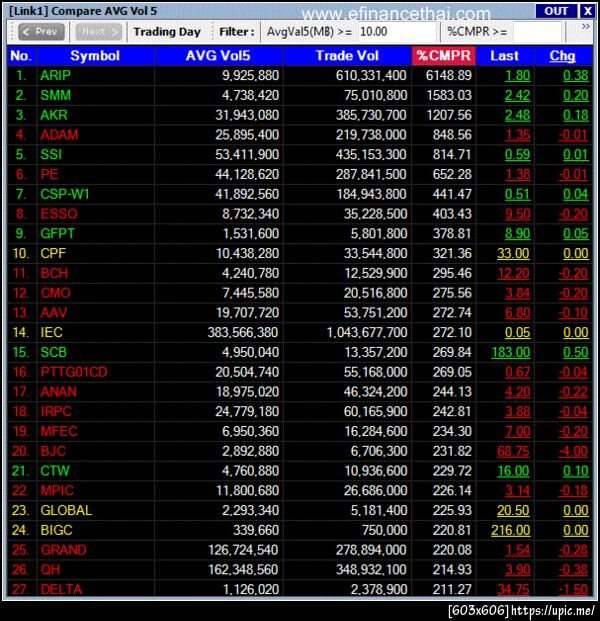Screen dimensions: 600x621
Task: Open the Chg column header link
Action: click(562, 56)
